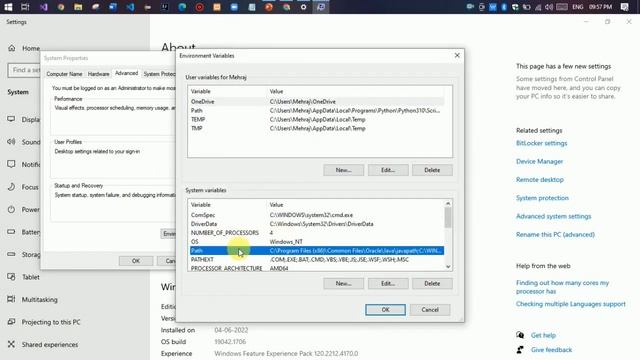Open Checking multiple Languages support link

[570, 304]
